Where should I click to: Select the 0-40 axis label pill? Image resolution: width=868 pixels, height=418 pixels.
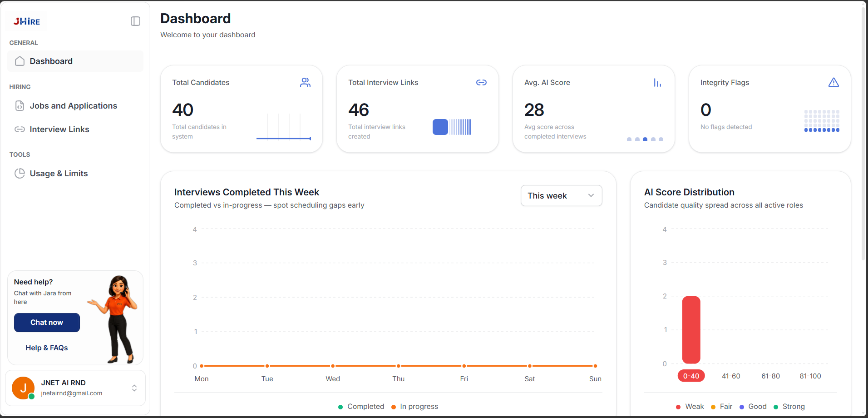coord(691,376)
